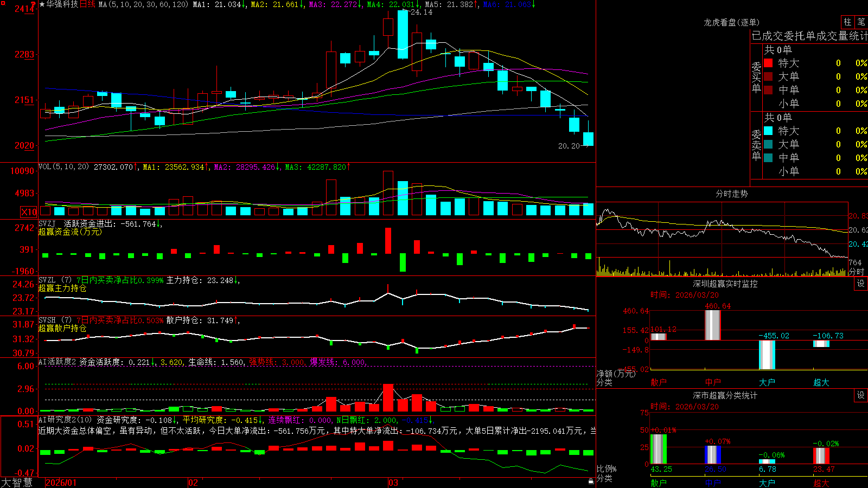Click the 03 month marker on the axis
The height and width of the screenshot is (488, 868).
(393, 483)
